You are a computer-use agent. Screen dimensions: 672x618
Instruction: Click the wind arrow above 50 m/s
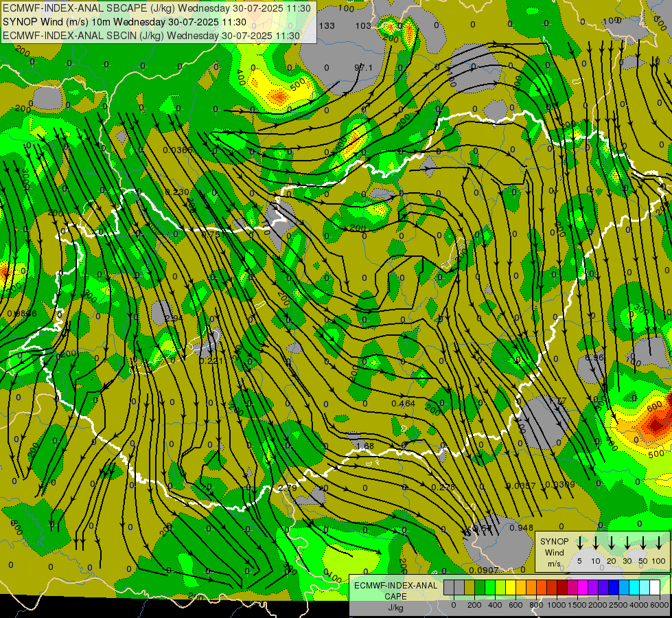(643, 543)
